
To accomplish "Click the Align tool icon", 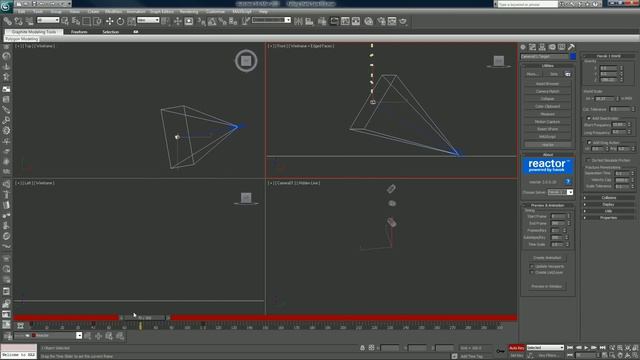I will click(309, 21).
